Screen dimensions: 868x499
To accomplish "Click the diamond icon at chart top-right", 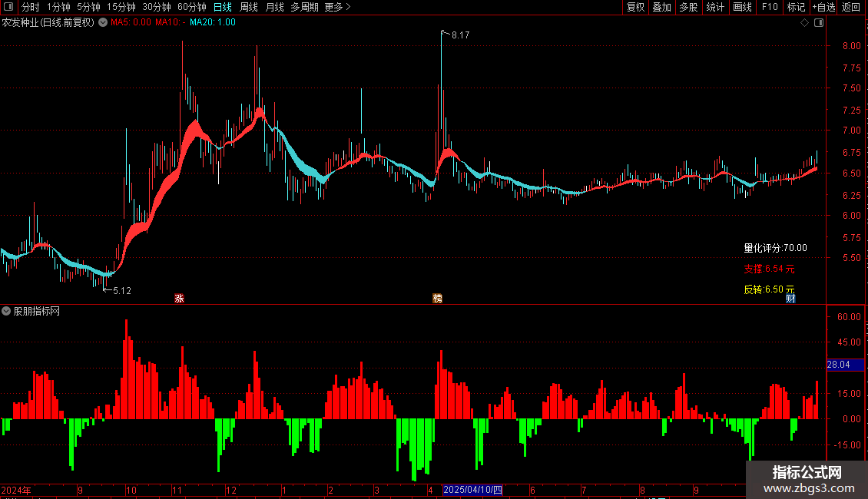I will coord(805,22).
